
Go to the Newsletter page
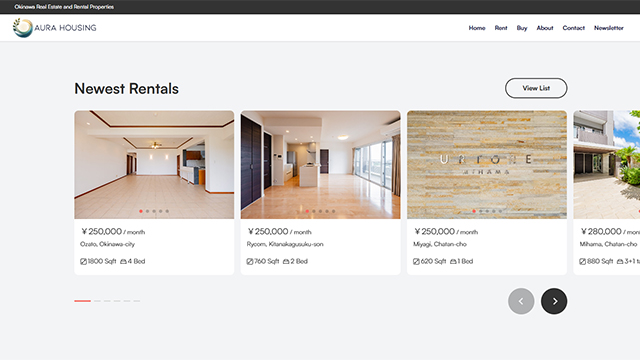[x=609, y=28]
